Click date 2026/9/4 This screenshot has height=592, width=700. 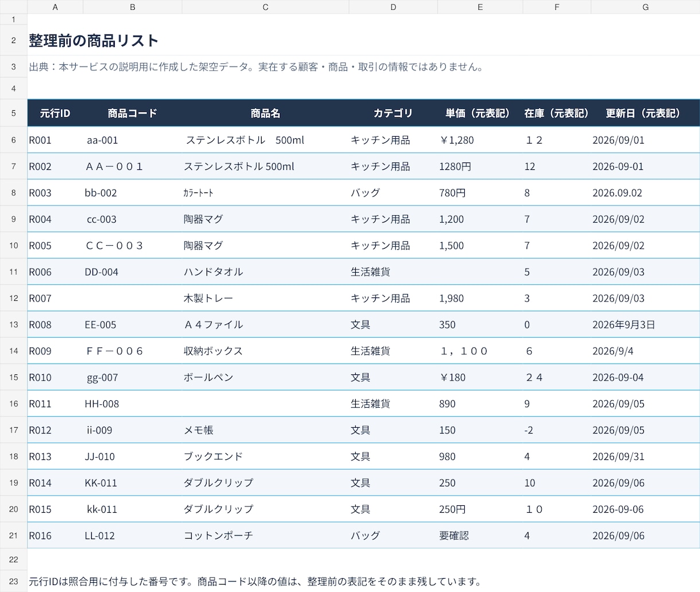(x=645, y=351)
